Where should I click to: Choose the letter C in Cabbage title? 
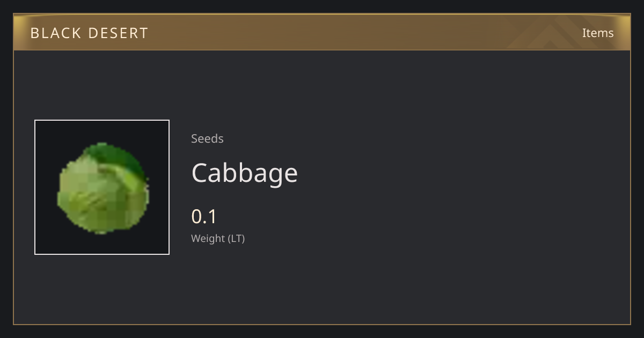pos(201,173)
